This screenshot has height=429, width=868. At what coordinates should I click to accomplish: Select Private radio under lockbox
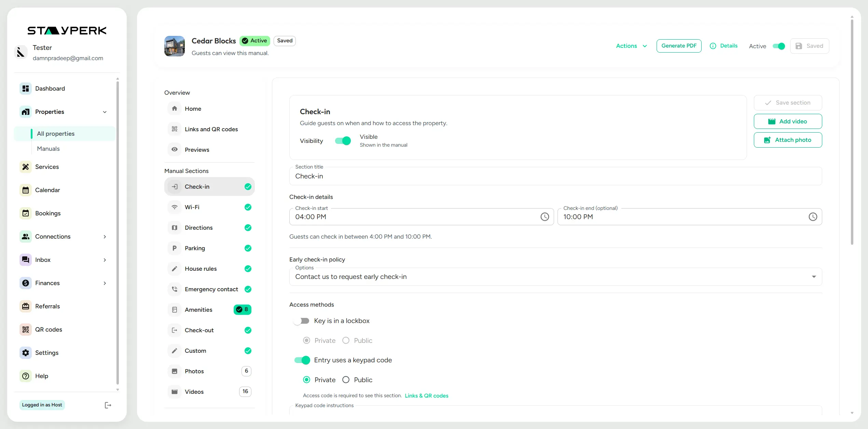click(306, 340)
